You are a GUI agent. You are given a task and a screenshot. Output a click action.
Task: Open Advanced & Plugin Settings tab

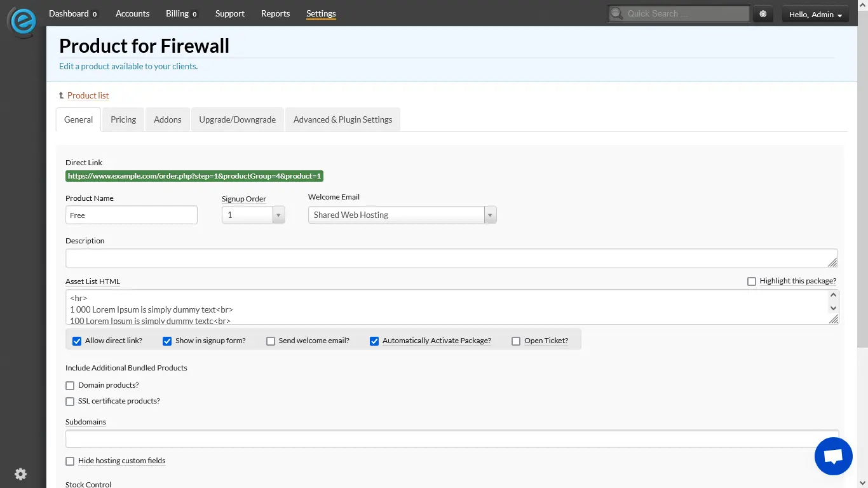(x=342, y=119)
